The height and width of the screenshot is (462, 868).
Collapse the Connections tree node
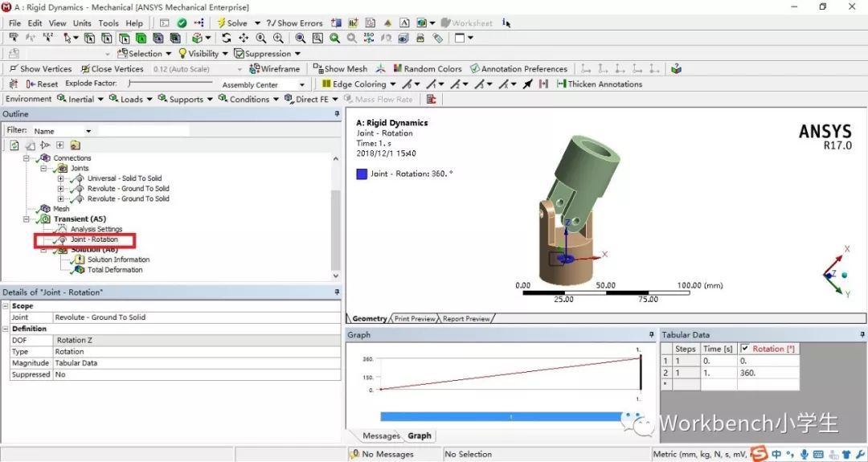[26, 157]
